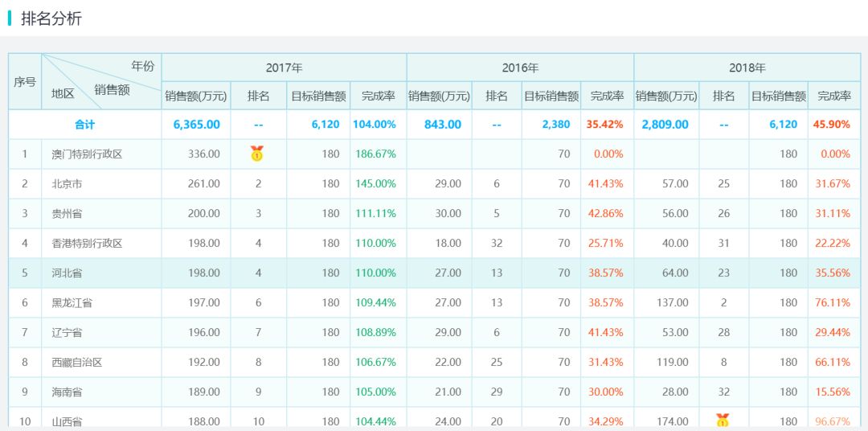Image resolution: width=868 pixels, height=431 pixels.
Task: Click the gold medal icon for 澳门特别行政区
Action: pos(257,154)
